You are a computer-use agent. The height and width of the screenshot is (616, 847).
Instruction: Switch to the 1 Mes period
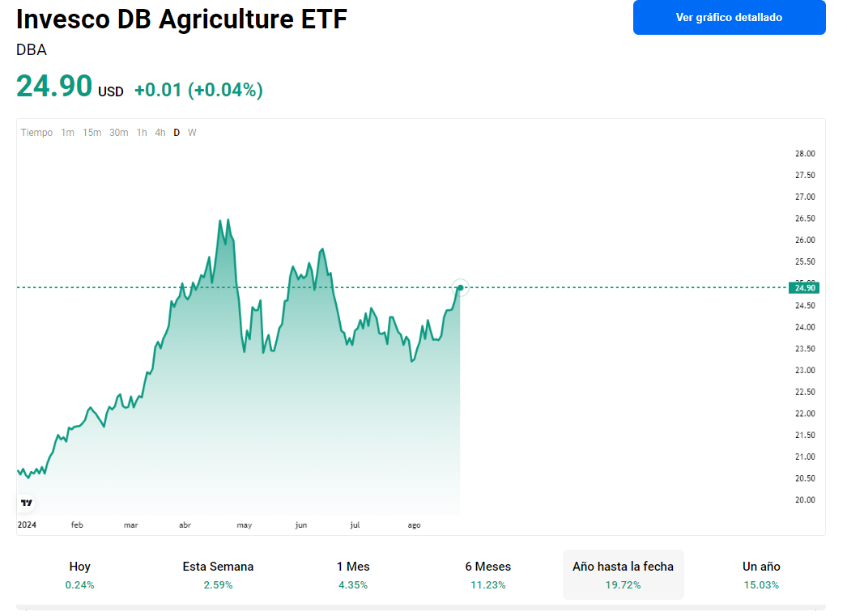353,575
